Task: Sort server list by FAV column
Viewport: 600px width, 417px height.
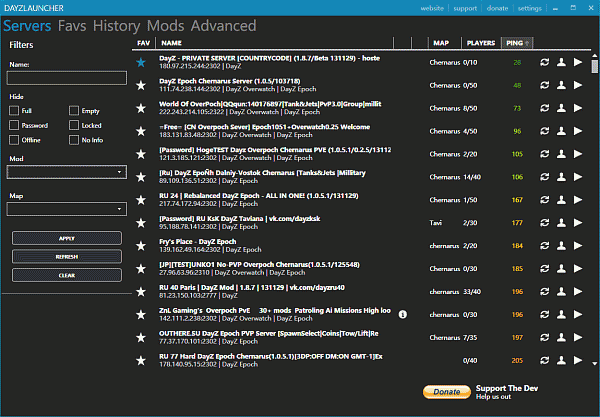Action: pyautogui.click(x=143, y=43)
